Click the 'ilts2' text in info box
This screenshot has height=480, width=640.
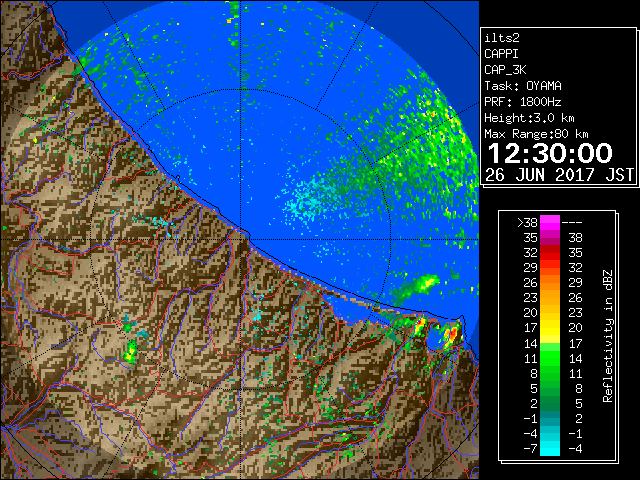502,38
